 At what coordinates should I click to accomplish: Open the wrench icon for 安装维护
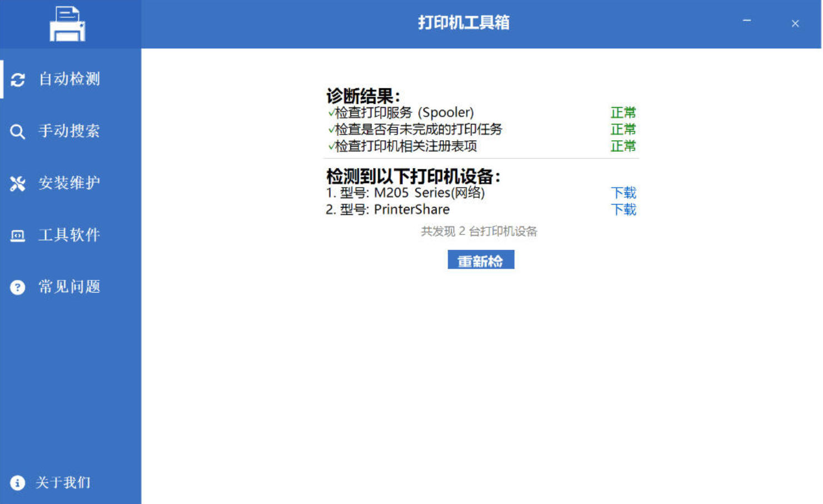17,183
